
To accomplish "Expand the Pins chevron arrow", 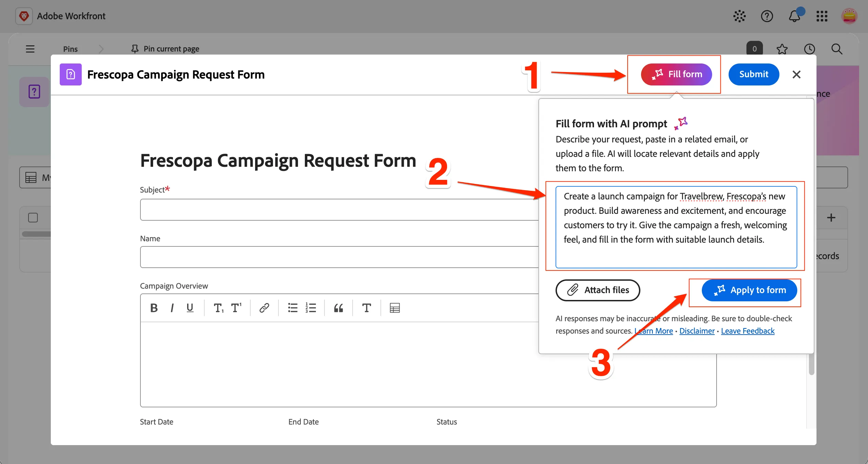I will click(x=101, y=49).
